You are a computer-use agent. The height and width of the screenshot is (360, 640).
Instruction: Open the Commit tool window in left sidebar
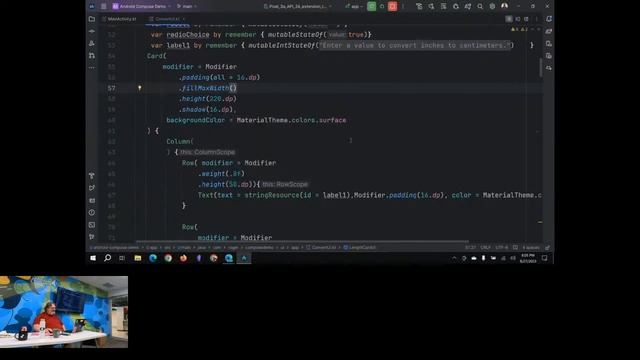point(92,31)
